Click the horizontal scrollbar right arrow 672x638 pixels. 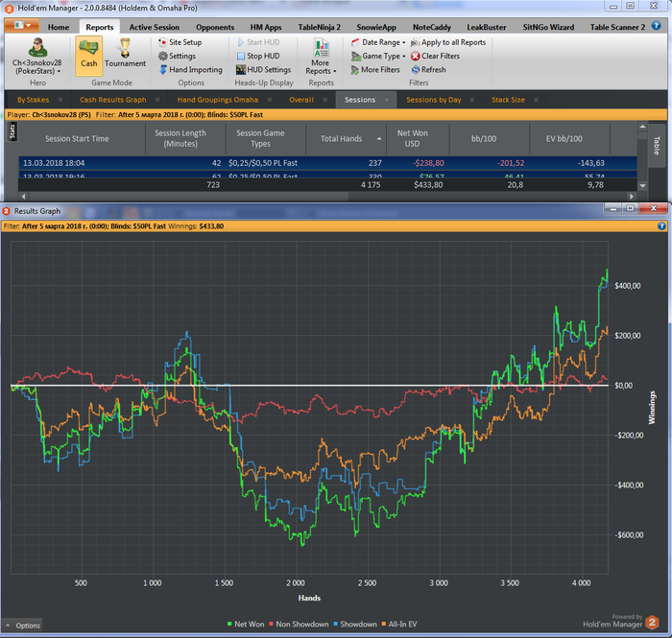click(632, 197)
